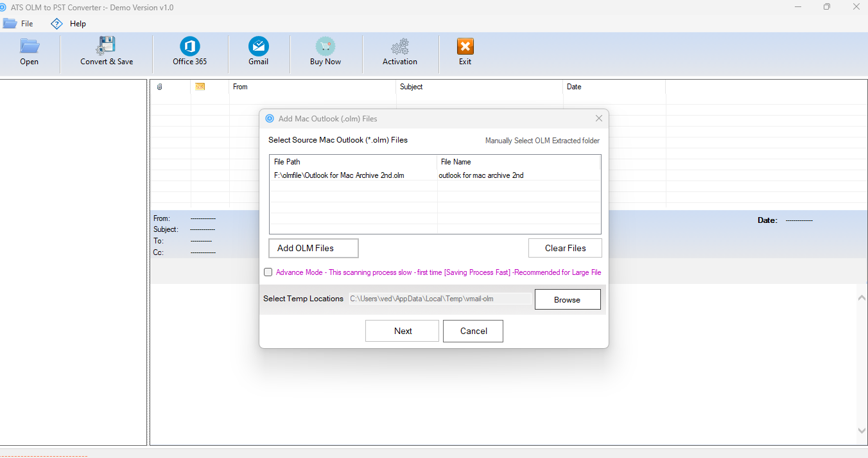This screenshot has height=458, width=868.
Task: Select Manually Select OLM Extracted folder link
Action: tap(542, 141)
